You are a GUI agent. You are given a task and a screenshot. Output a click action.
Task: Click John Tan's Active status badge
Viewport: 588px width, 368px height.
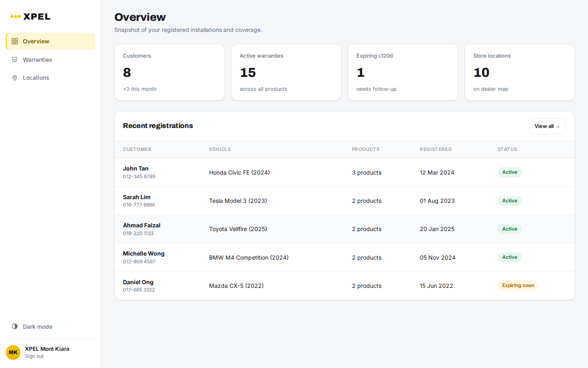click(x=510, y=172)
